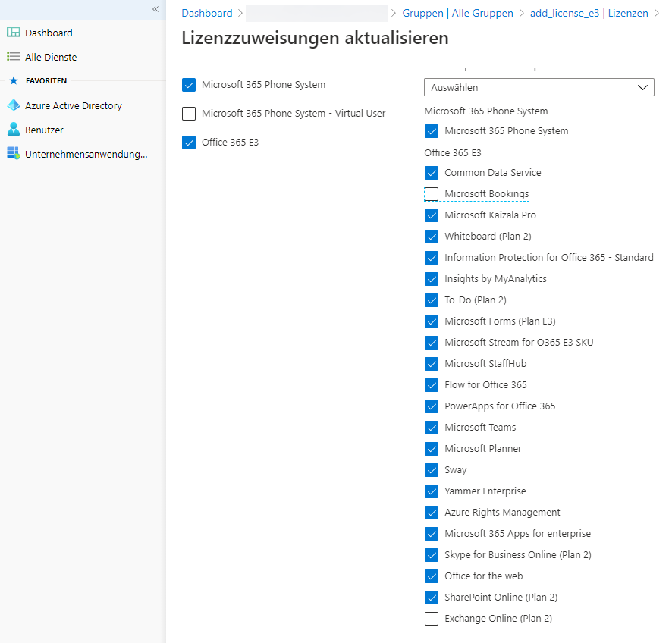Go to Dashboard breadcrumb link

[x=207, y=14]
